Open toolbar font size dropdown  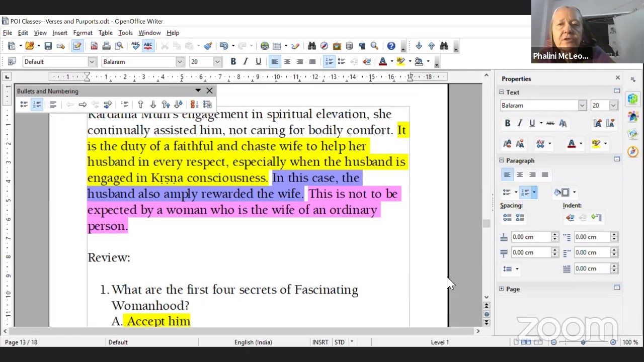217,62
